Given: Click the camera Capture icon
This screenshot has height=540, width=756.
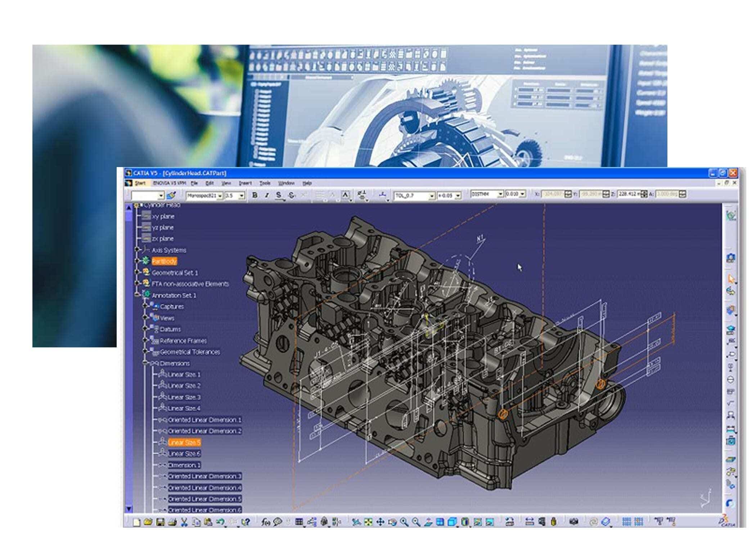Looking at the screenshot, I should [x=574, y=522].
